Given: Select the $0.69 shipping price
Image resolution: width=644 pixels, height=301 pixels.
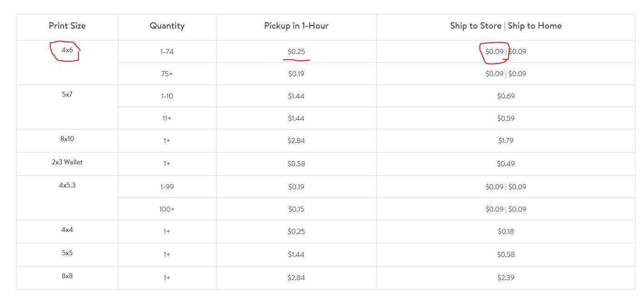Looking at the screenshot, I should [506, 96].
